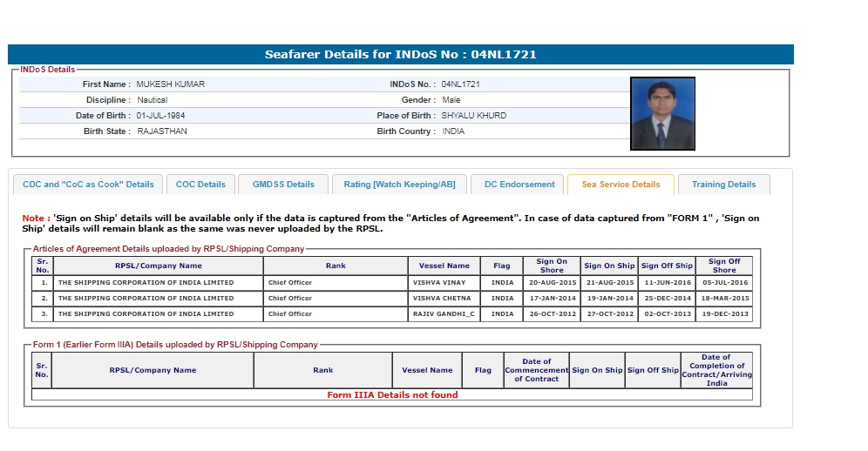Select the Sea Service Details tab
The height and width of the screenshot is (451, 868).
click(x=620, y=185)
